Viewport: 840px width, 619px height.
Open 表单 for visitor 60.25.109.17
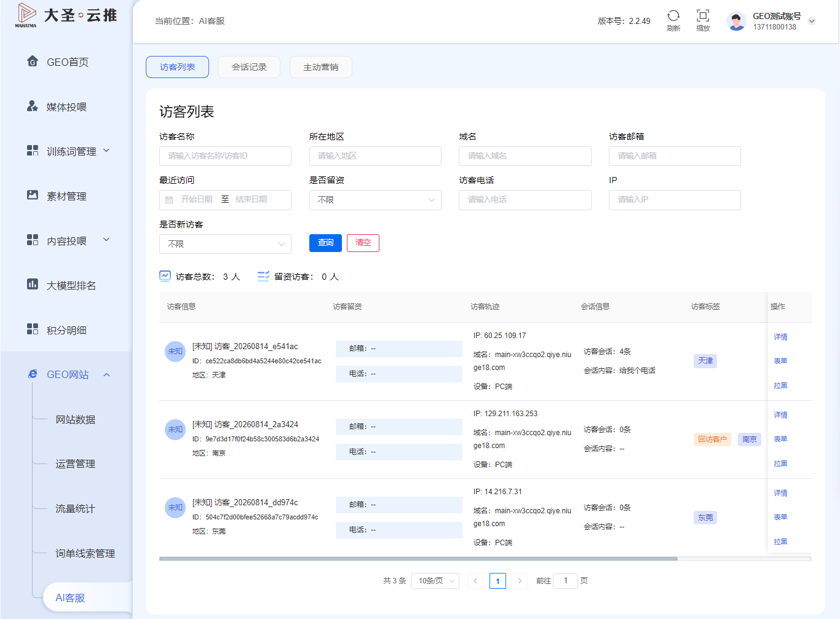tap(780, 361)
